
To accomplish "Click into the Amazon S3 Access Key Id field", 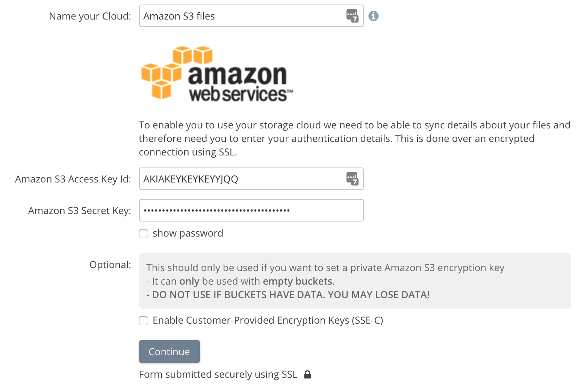I will point(241,179).
